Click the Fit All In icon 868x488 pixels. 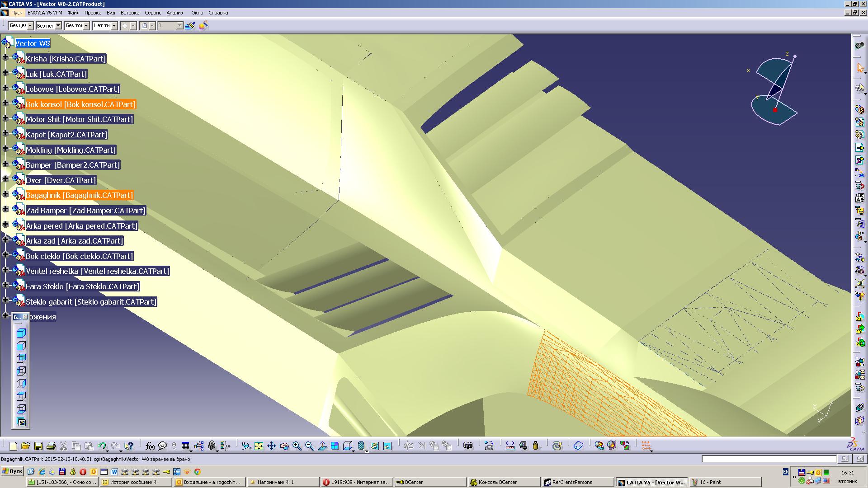point(259,446)
